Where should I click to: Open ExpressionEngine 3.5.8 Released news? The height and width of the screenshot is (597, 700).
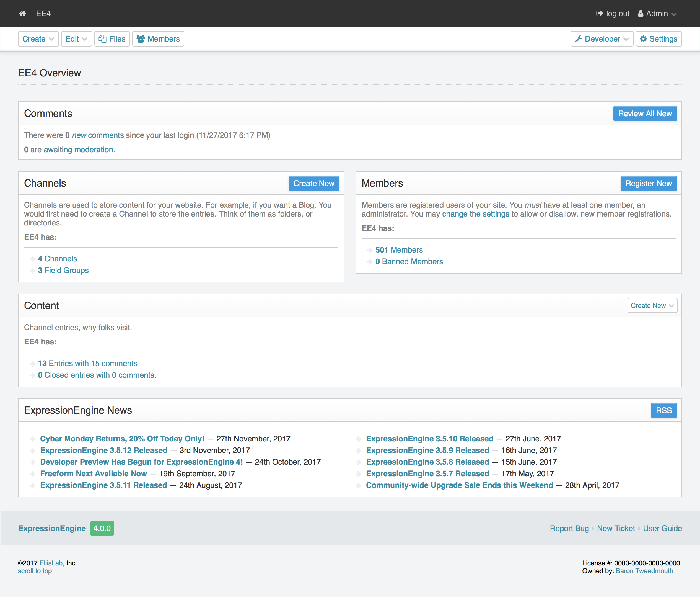pos(427,462)
